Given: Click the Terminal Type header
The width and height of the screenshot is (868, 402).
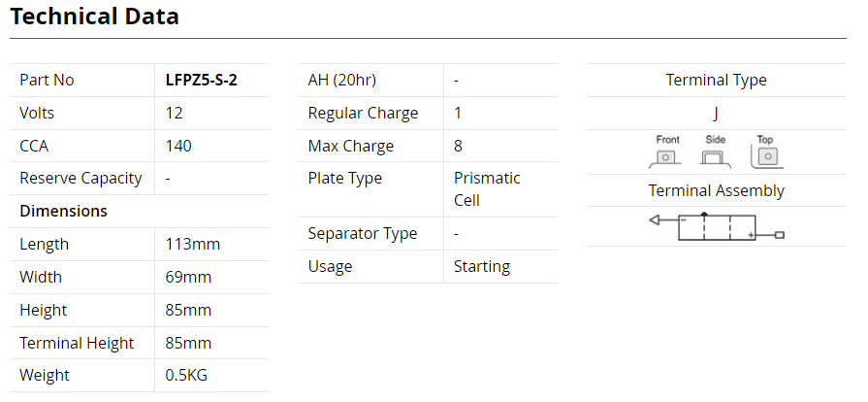Looking at the screenshot, I should [x=716, y=81].
